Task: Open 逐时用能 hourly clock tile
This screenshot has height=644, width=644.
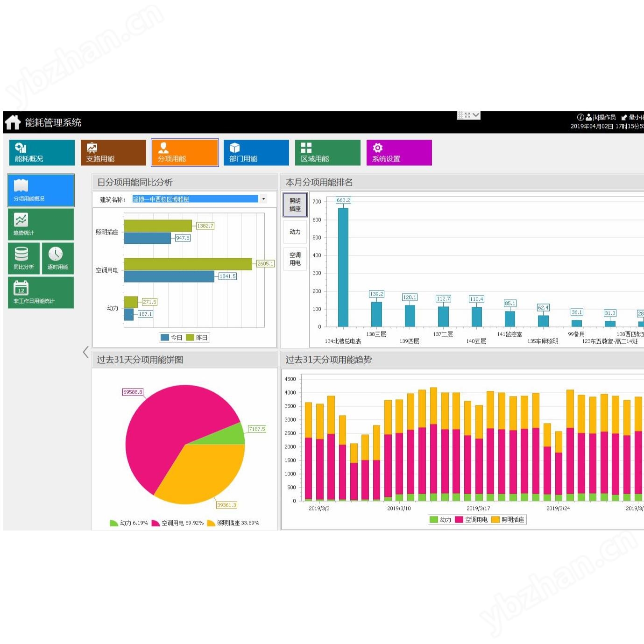Action: 57,258
